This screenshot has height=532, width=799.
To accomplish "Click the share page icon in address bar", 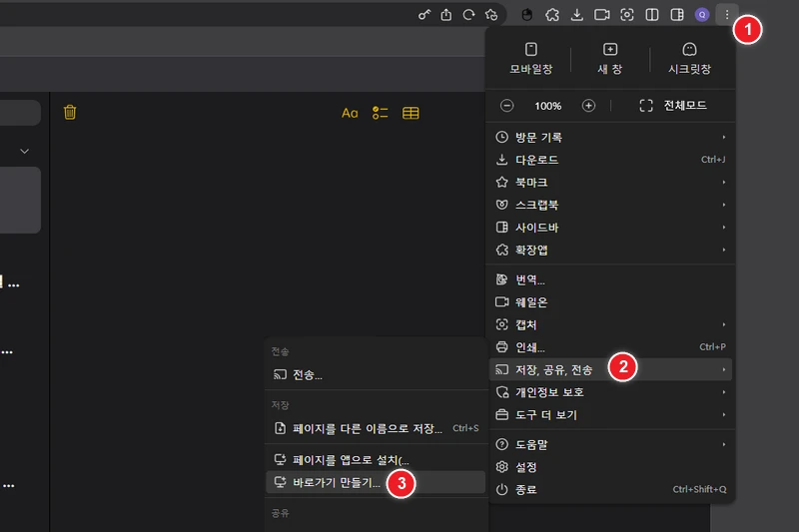I will pyautogui.click(x=446, y=15).
